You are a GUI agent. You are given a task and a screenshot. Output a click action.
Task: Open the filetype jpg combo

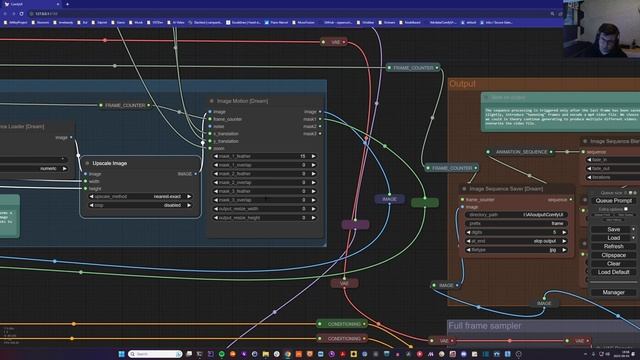click(516, 250)
